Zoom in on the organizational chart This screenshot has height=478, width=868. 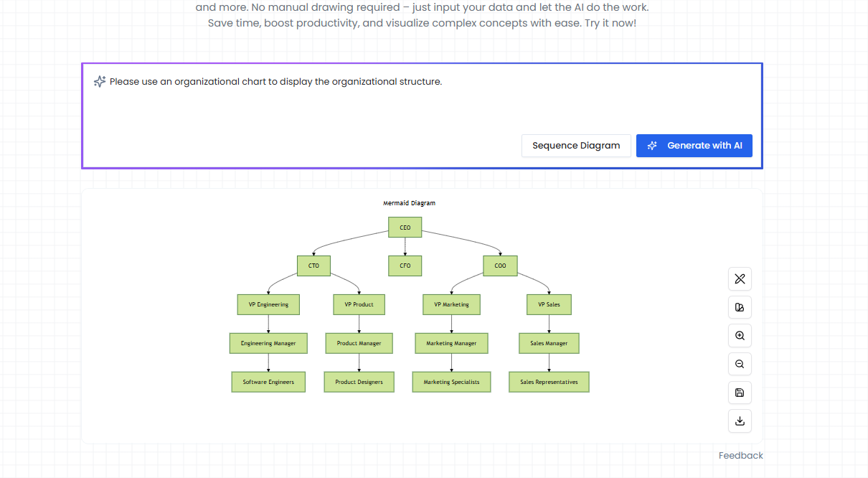(x=740, y=335)
